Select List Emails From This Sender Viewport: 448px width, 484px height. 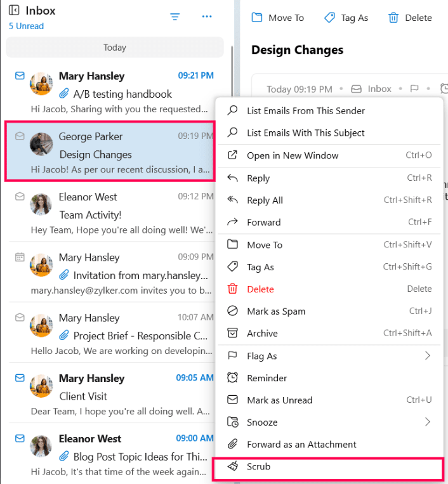pyautogui.click(x=329, y=110)
